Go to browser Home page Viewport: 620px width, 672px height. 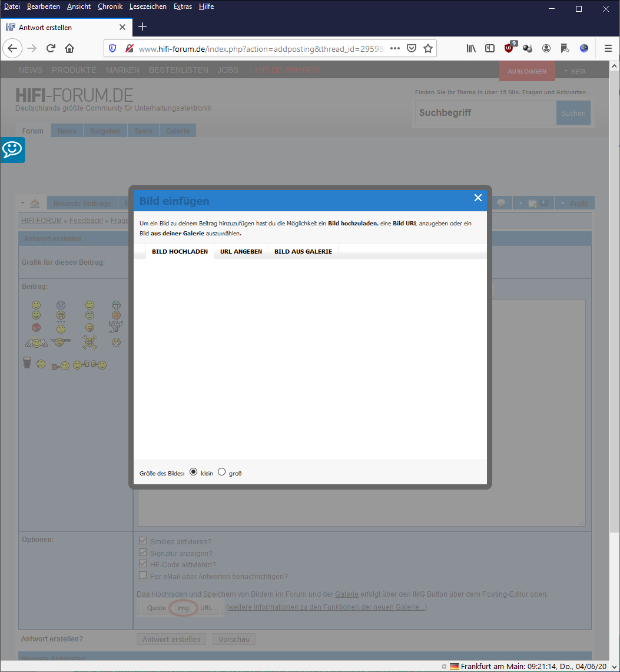coord(69,48)
